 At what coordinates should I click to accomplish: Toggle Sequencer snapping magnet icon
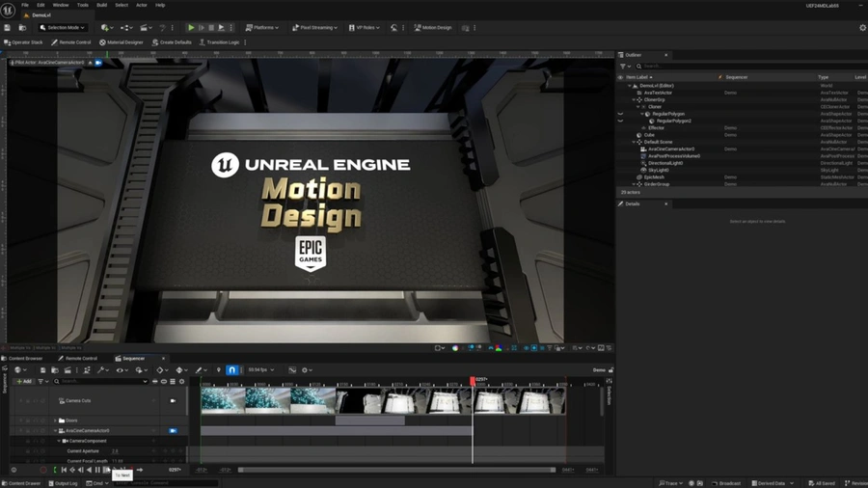click(231, 370)
